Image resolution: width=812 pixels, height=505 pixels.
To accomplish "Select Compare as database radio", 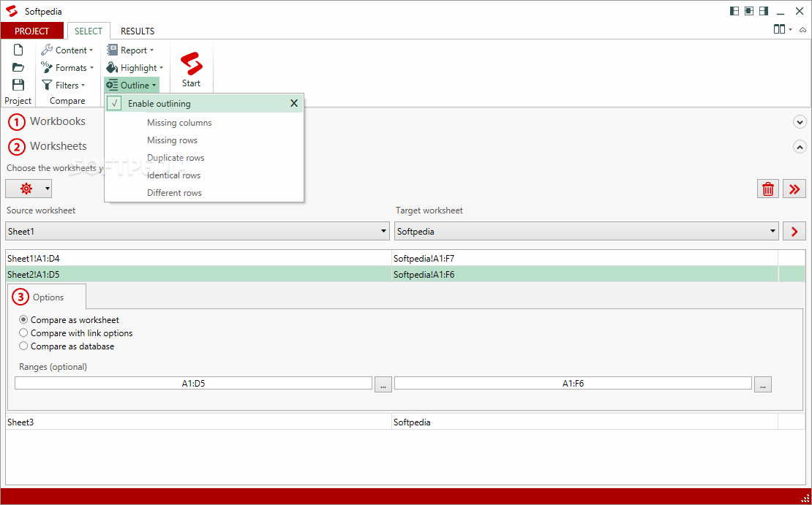I will pyautogui.click(x=23, y=346).
